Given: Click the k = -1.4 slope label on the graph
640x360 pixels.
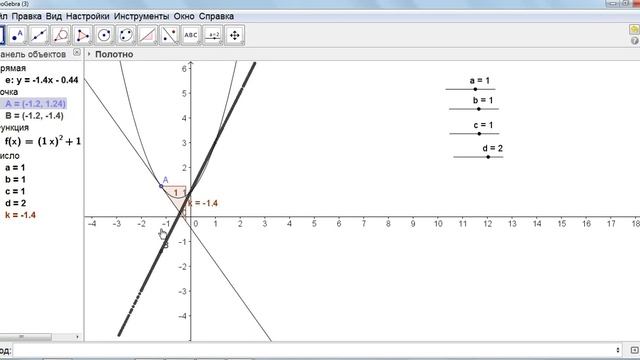Looking at the screenshot, I should [x=203, y=203].
